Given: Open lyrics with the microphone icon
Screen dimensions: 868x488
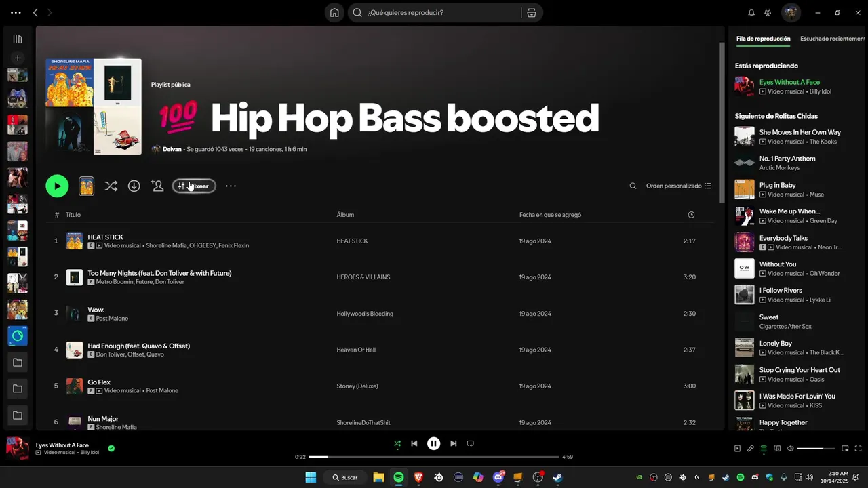Looking at the screenshot, I should pyautogui.click(x=751, y=448).
